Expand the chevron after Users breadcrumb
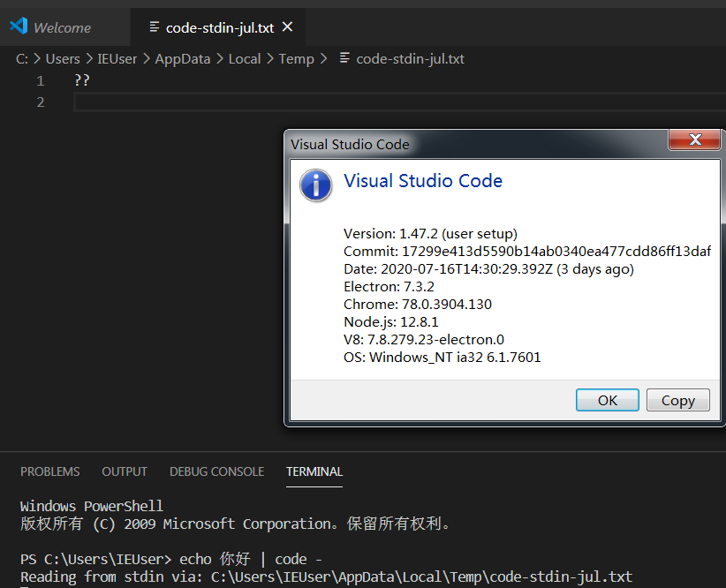Viewport: 726px width, 588px height. 90,59
